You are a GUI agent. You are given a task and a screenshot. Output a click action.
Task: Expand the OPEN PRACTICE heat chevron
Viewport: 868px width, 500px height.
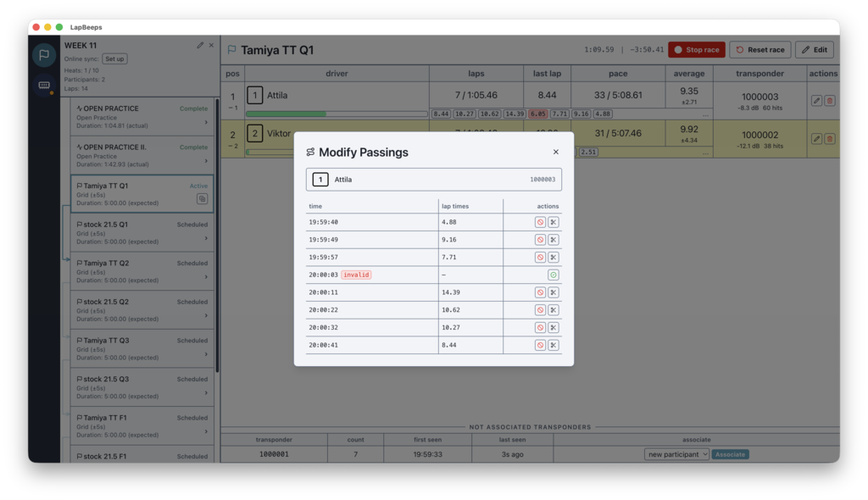[206, 122]
